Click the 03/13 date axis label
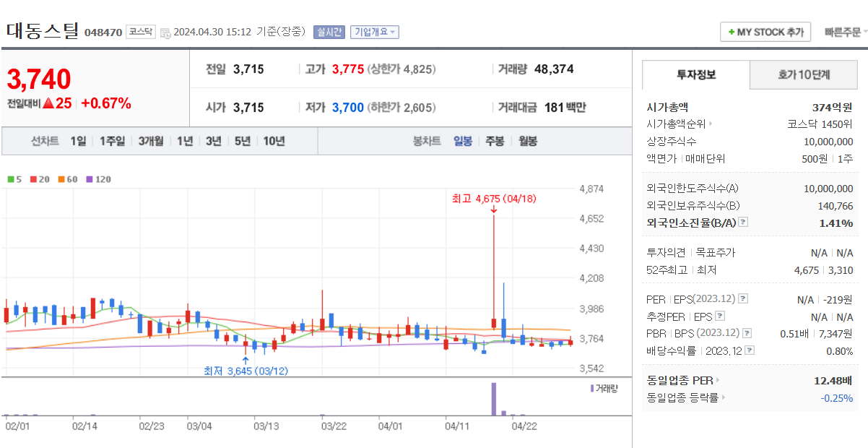Image resolution: width=868 pixels, height=448 pixels. (x=266, y=426)
